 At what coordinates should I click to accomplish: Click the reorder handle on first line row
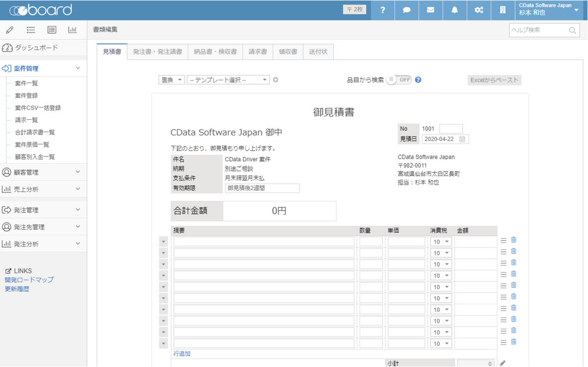(503, 241)
